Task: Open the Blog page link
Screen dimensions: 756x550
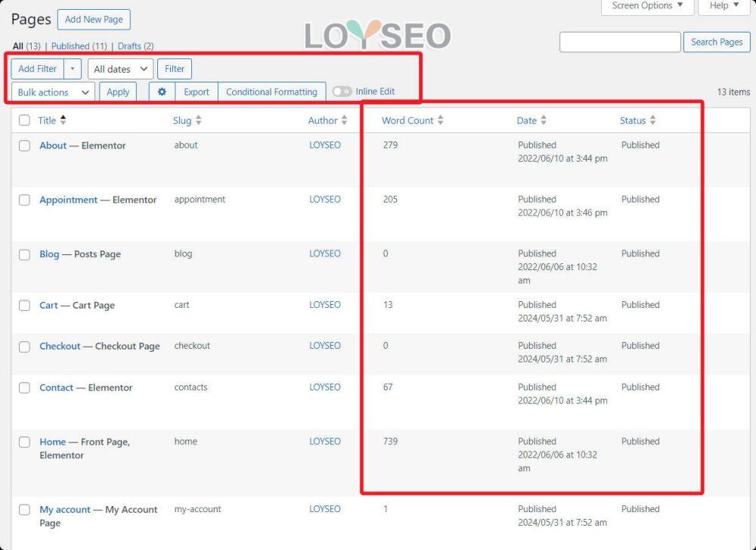Action: point(49,254)
